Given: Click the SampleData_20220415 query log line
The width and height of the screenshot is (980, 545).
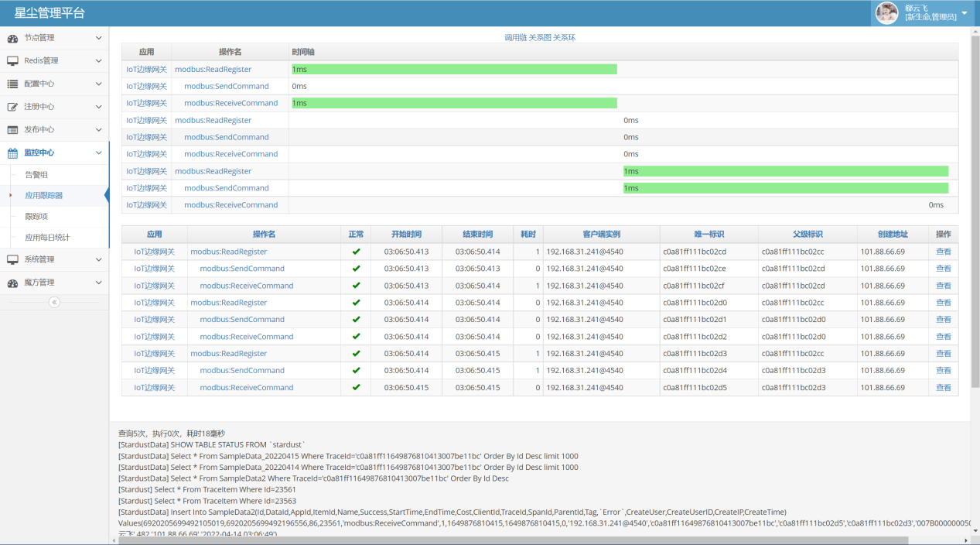Looking at the screenshot, I should point(348,457).
